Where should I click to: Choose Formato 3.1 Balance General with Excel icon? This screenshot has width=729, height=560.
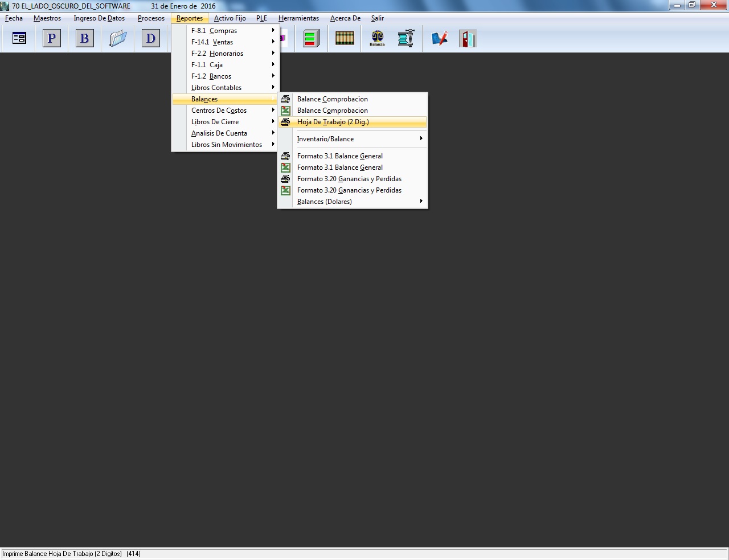tap(340, 167)
